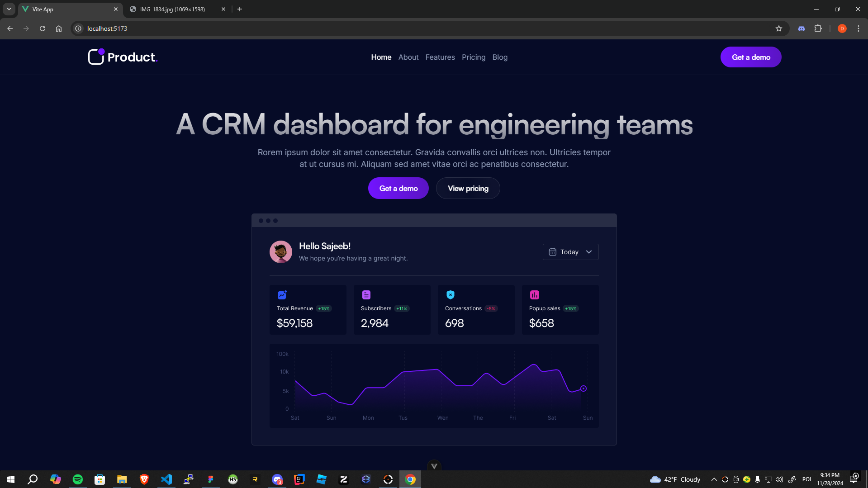Screen dimensions: 868x488
Task: Open the Features navigation link
Action: (440, 57)
